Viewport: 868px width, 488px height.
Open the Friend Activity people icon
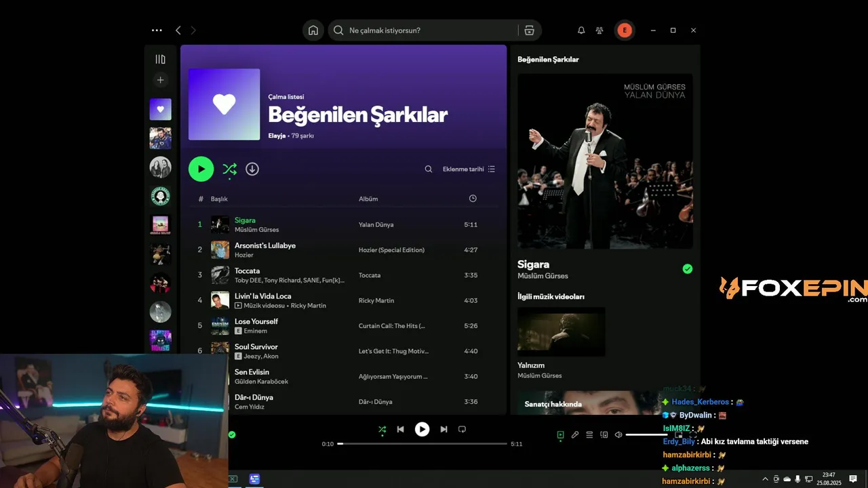click(599, 30)
